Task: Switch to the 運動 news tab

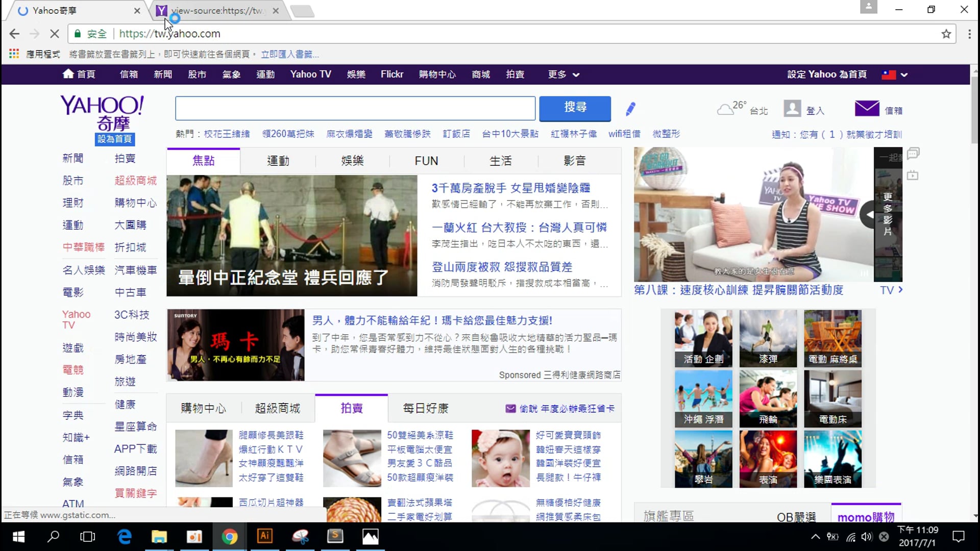Action: click(278, 161)
